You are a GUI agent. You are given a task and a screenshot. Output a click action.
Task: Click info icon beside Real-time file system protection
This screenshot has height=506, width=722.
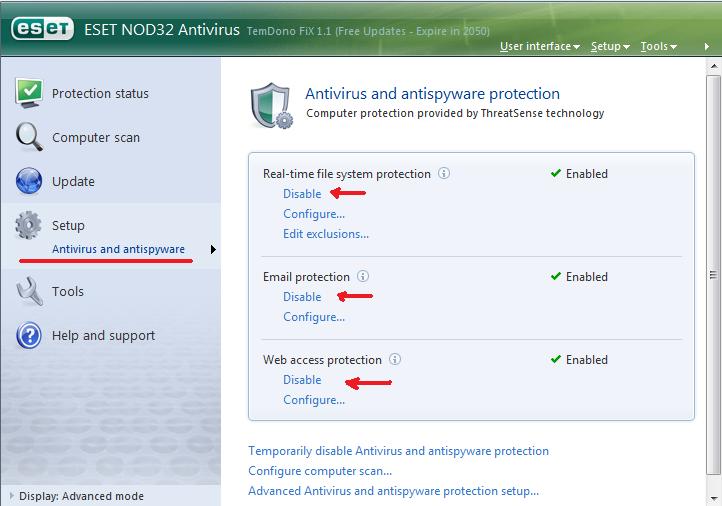coord(444,173)
